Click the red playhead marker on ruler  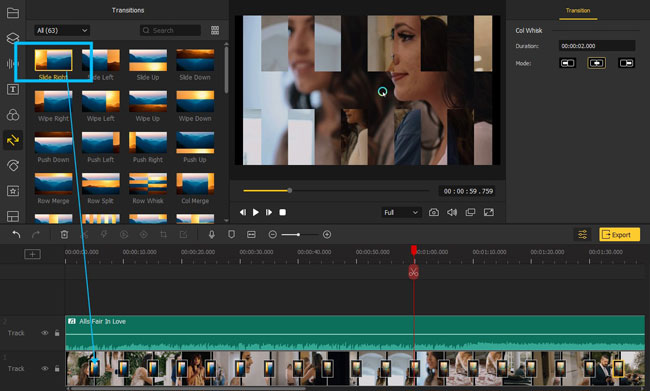point(414,250)
